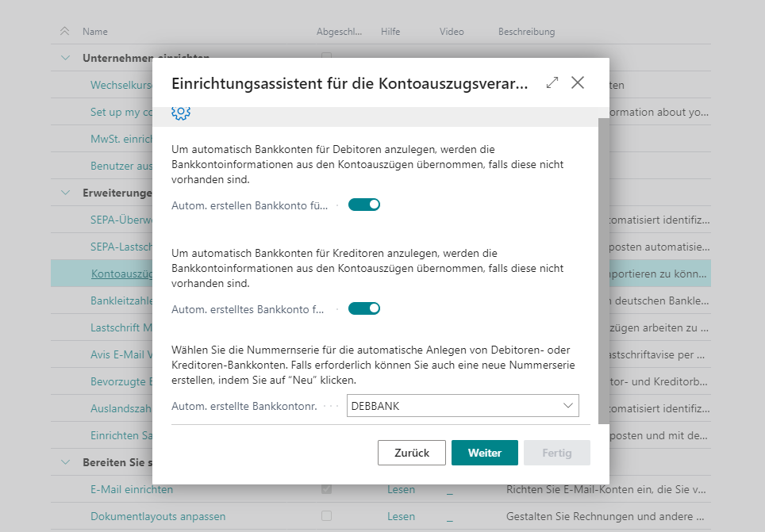Check the E-Mail einrichten completed checkbox

click(326, 489)
